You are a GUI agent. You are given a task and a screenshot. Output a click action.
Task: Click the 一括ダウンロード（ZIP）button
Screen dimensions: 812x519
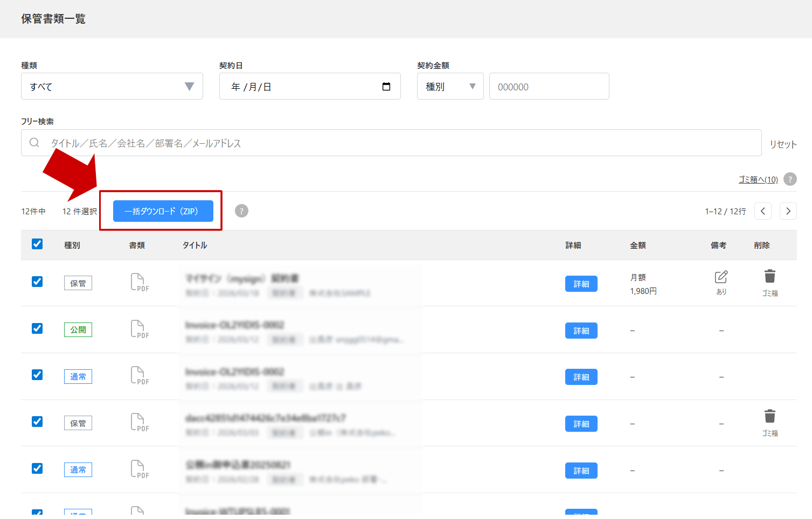163,211
